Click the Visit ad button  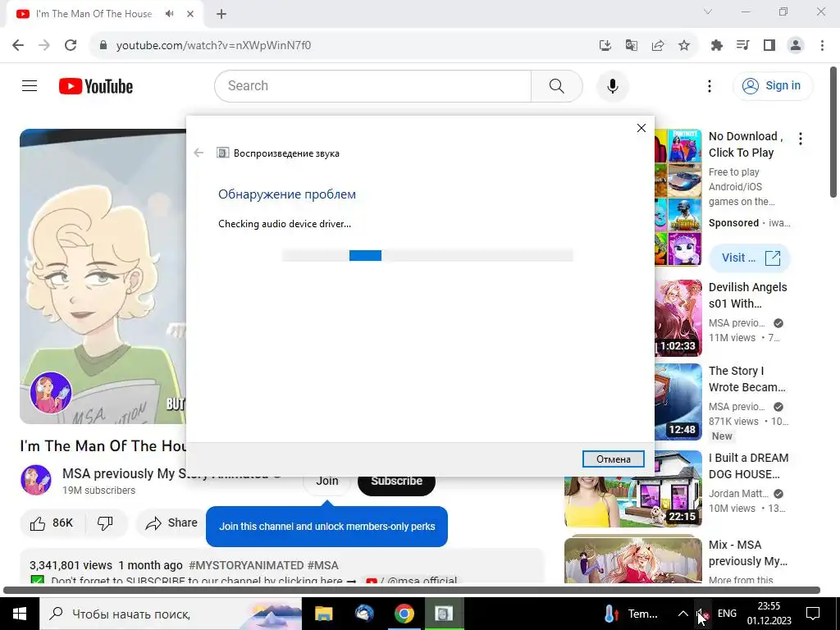tap(750, 258)
